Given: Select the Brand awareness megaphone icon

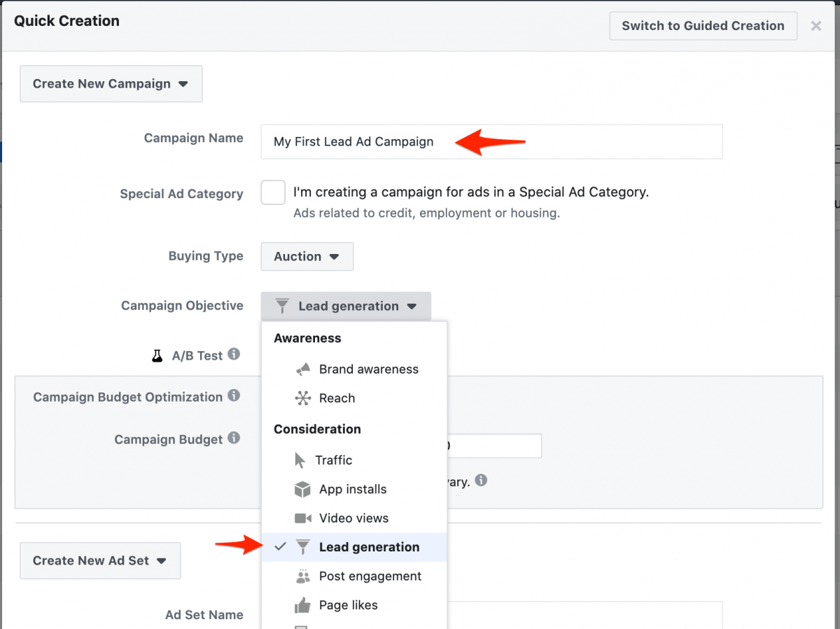Looking at the screenshot, I should 304,369.
